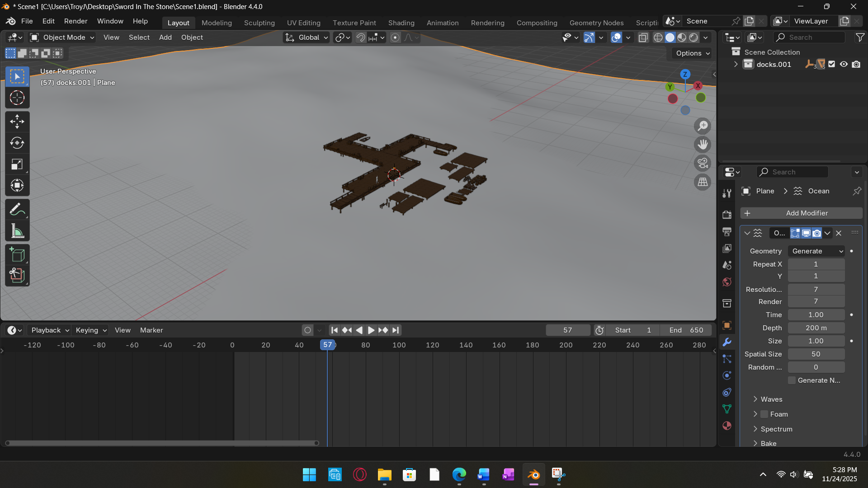This screenshot has height=488, width=868.
Task: Click the timeline horizontal scrollbar
Action: click(162, 443)
